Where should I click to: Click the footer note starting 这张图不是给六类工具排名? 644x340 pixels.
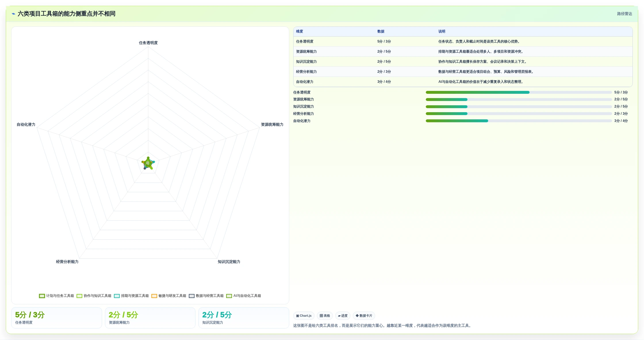point(383,326)
